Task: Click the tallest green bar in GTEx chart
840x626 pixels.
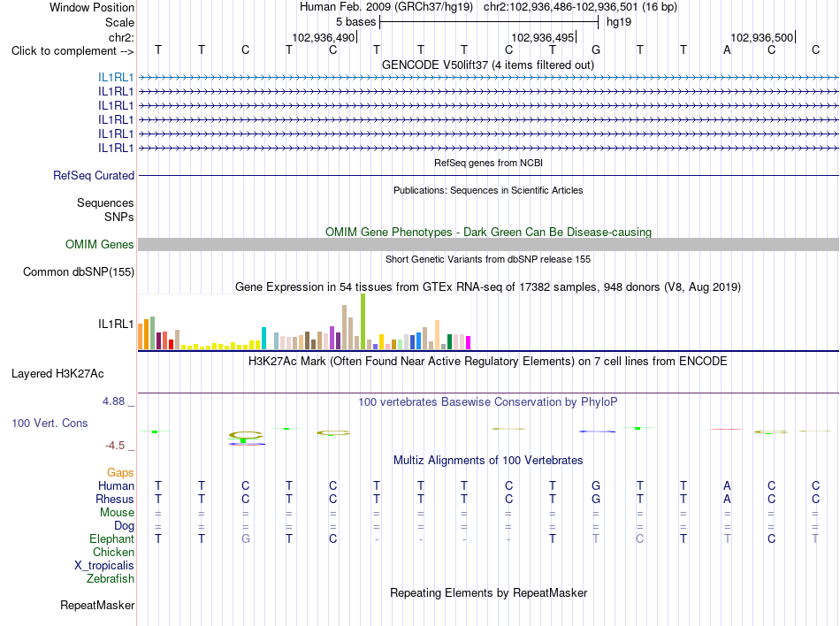Action: [363, 322]
